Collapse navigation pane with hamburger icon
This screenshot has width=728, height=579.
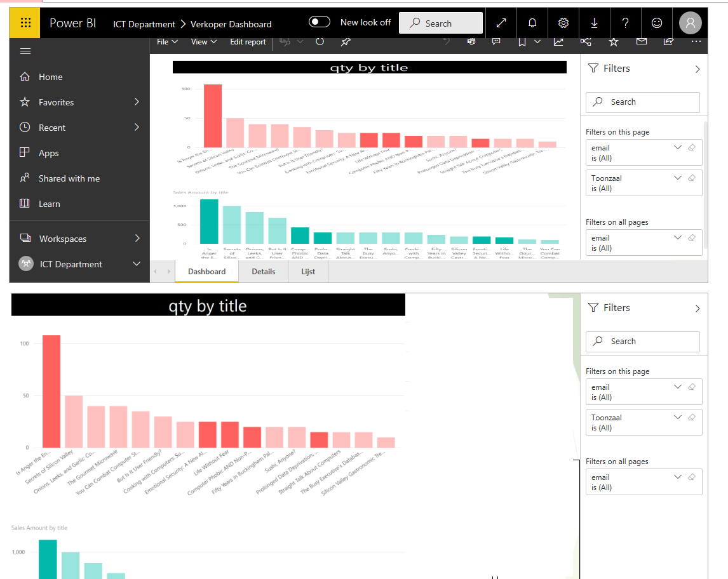[x=25, y=51]
